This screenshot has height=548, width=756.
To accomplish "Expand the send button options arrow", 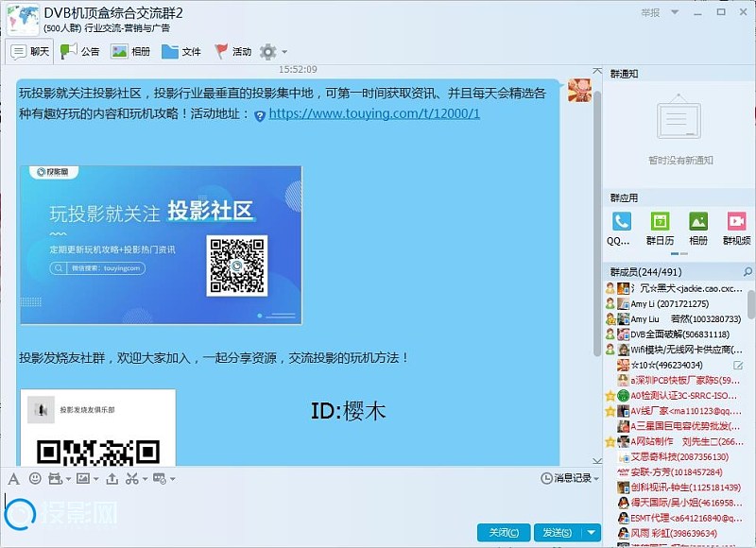I will pyautogui.click(x=592, y=533).
